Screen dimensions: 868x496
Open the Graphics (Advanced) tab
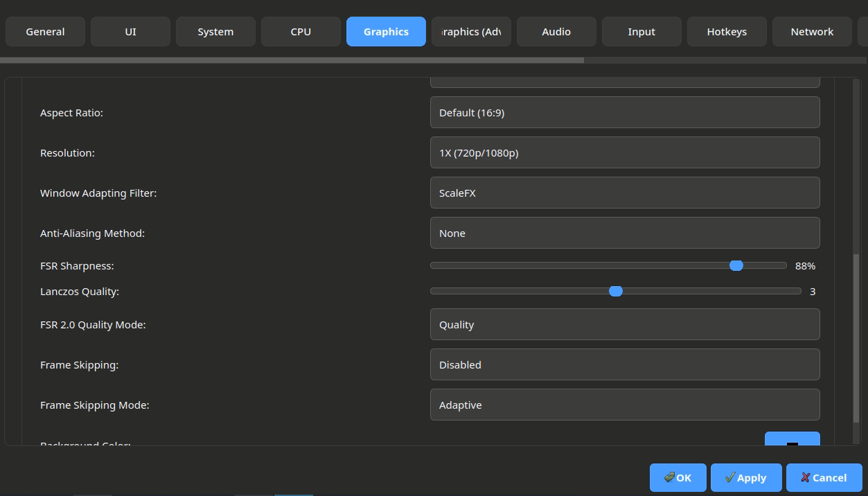471,32
